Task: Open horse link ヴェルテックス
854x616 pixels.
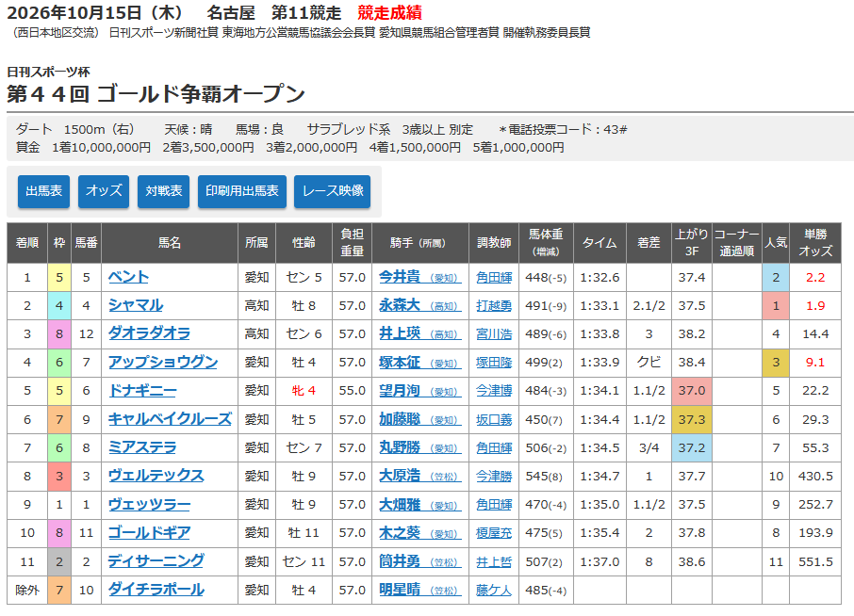Action: [156, 476]
